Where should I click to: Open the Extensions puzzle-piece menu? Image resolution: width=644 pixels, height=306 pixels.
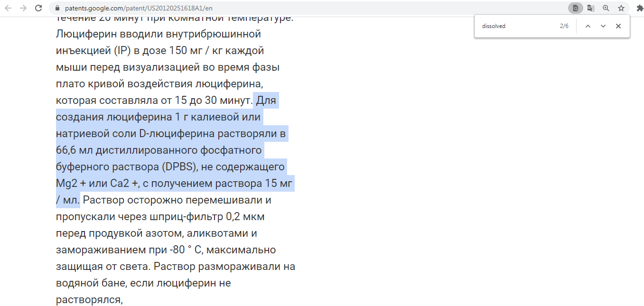click(x=639, y=8)
